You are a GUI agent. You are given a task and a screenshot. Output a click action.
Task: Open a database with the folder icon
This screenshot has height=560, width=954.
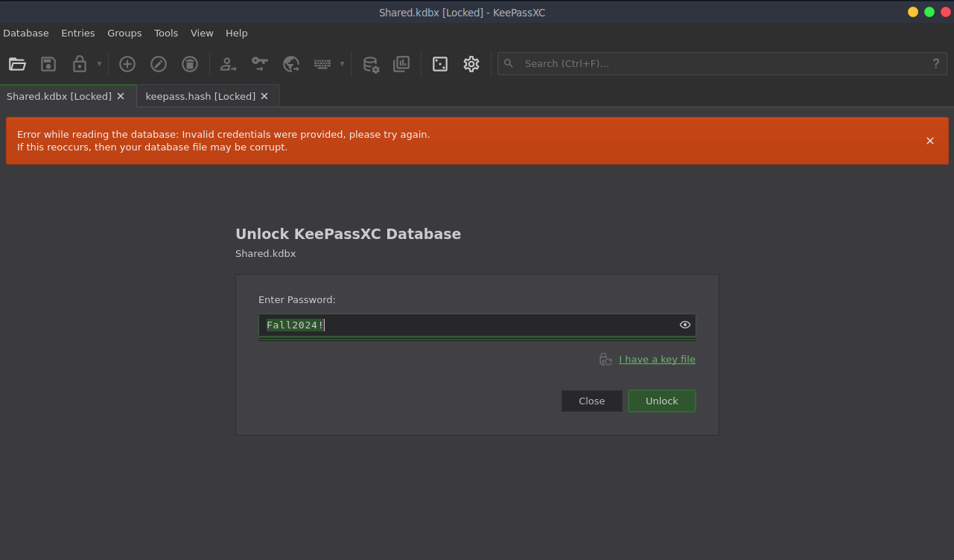pyautogui.click(x=17, y=64)
